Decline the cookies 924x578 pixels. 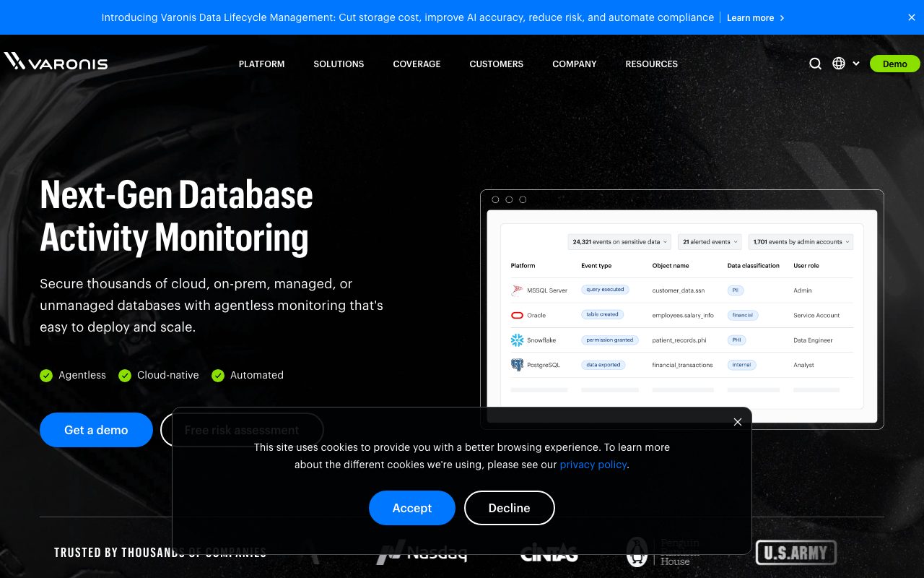(x=510, y=508)
